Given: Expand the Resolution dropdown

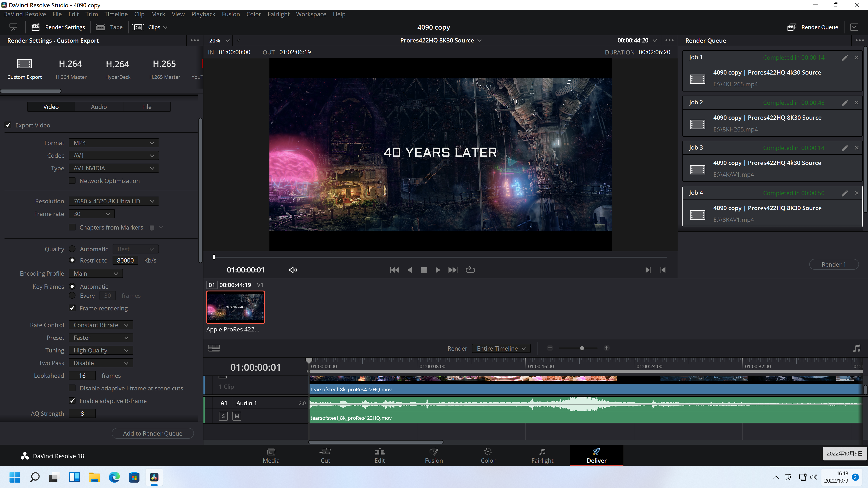Looking at the screenshot, I should click(113, 201).
